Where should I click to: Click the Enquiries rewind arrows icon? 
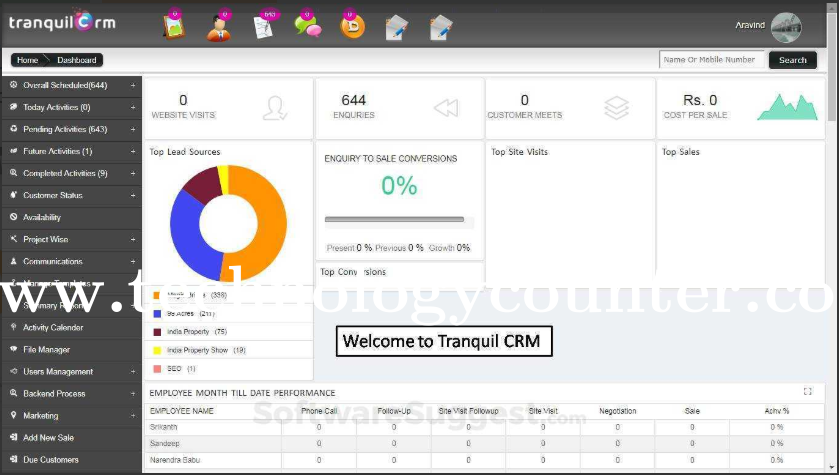(446, 108)
